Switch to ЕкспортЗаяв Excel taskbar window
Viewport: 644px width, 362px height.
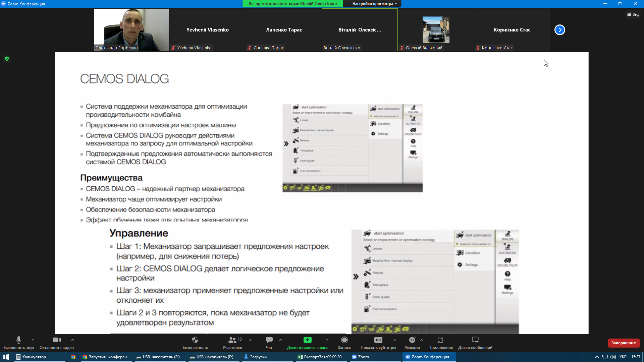pyautogui.click(x=321, y=357)
